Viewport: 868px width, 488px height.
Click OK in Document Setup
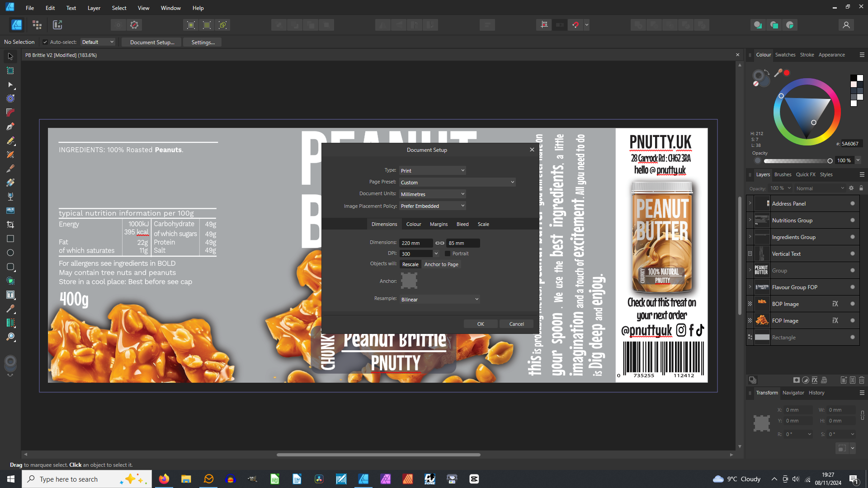pyautogui.click(x=481, y=324)
